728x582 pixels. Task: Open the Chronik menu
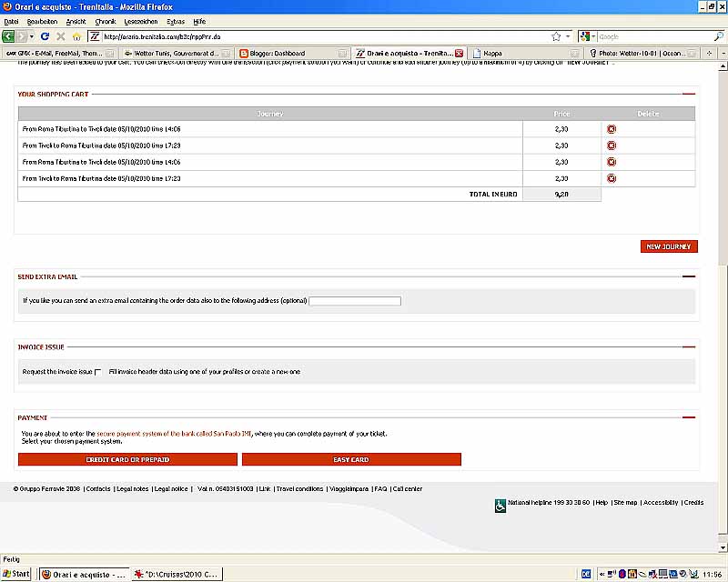coord(106,21)
